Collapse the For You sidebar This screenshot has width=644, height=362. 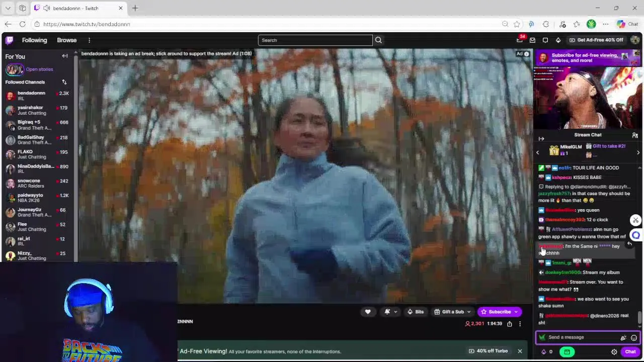64,56
